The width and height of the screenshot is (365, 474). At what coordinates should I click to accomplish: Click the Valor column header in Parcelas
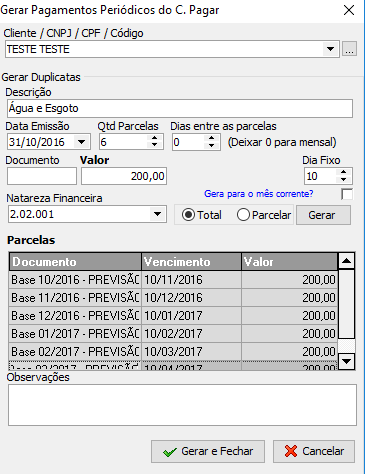289,262
